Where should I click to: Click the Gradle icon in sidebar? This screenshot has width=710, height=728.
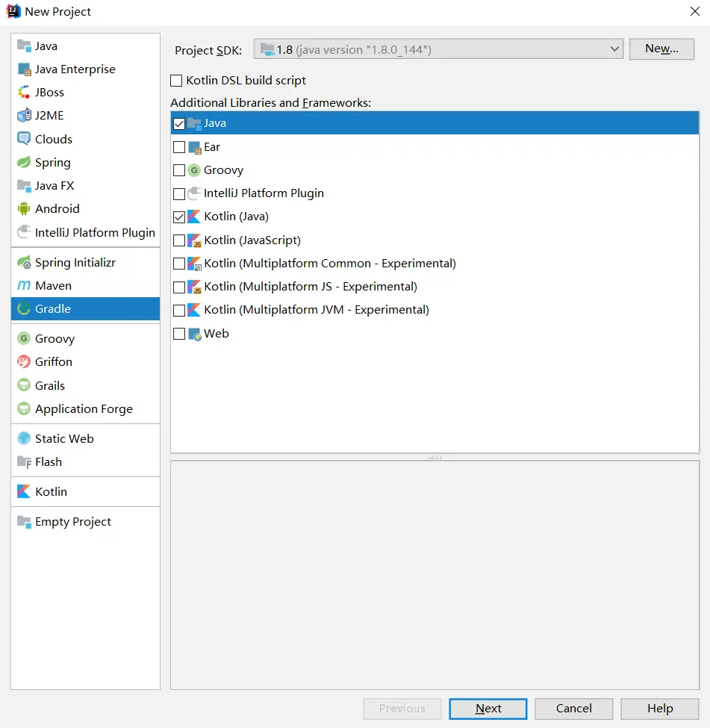(24, 309)
